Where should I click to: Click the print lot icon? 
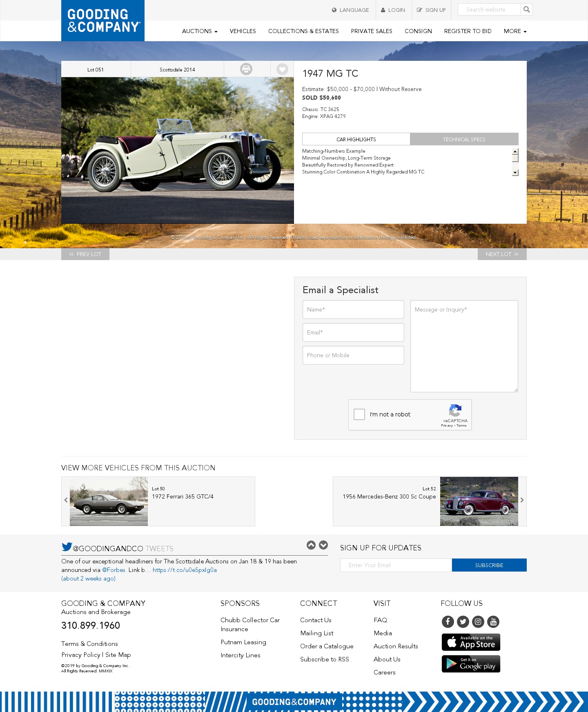coord(246,69)
